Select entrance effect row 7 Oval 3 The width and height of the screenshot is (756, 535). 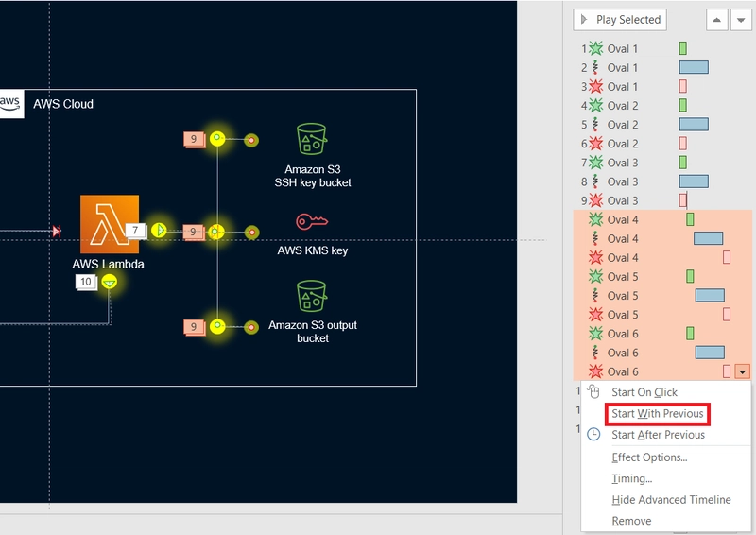tap(664, 163)
